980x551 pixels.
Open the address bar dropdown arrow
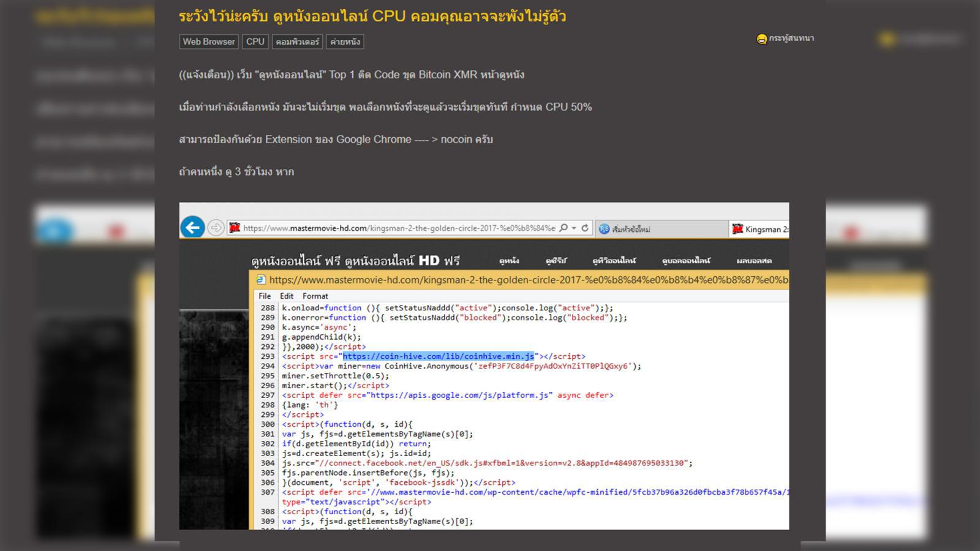(x=574, y=228)
